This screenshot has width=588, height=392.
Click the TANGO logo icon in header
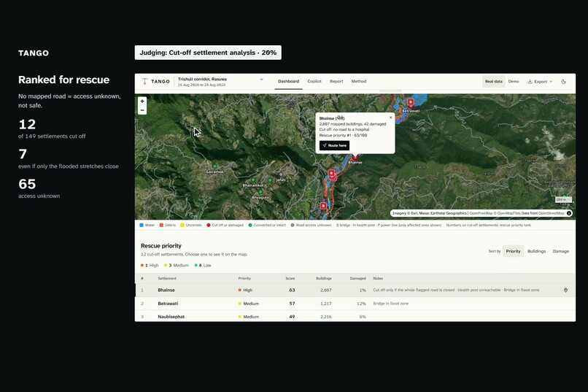(x=144, y=81)
